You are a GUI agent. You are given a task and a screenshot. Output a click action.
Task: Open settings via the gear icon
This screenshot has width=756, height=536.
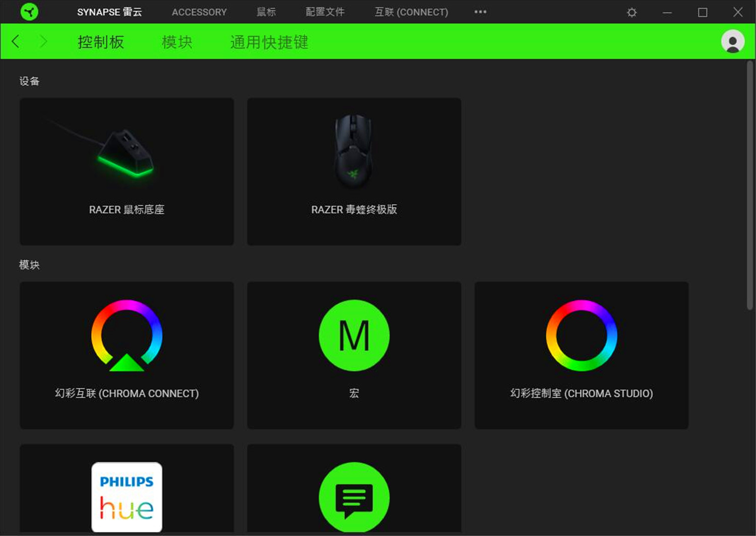pos(632,12)
